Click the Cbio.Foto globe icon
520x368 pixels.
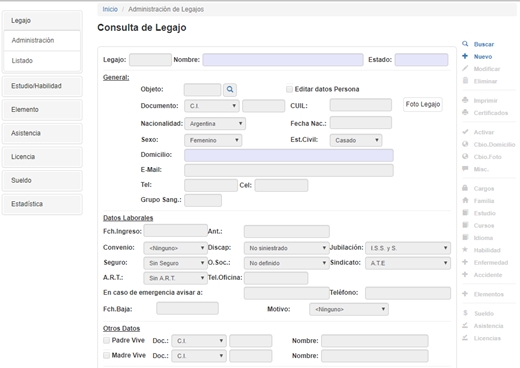pos(465,156)
